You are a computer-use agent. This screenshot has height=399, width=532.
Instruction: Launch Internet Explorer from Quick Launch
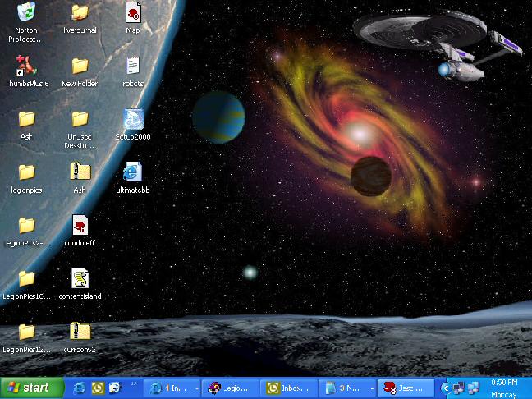coord(80,388)
